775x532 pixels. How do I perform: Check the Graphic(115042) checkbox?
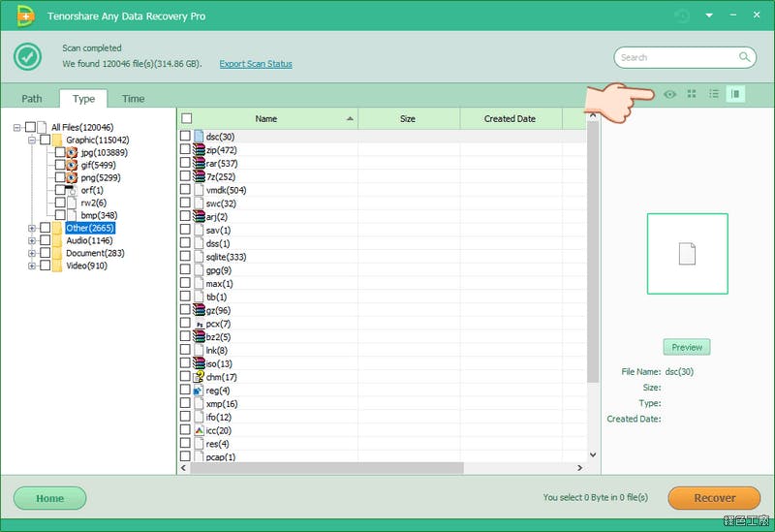[45, 140]
